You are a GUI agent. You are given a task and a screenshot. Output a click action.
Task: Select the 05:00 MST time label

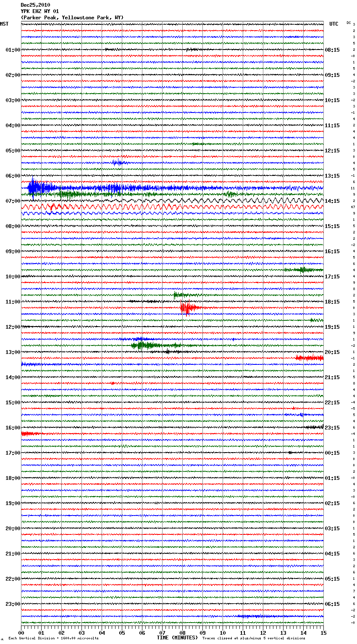(x=13, y=151)
